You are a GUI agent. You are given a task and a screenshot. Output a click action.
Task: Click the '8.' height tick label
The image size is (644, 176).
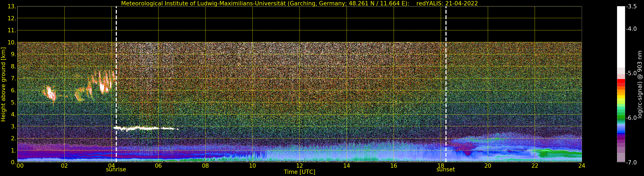point(13,66)
